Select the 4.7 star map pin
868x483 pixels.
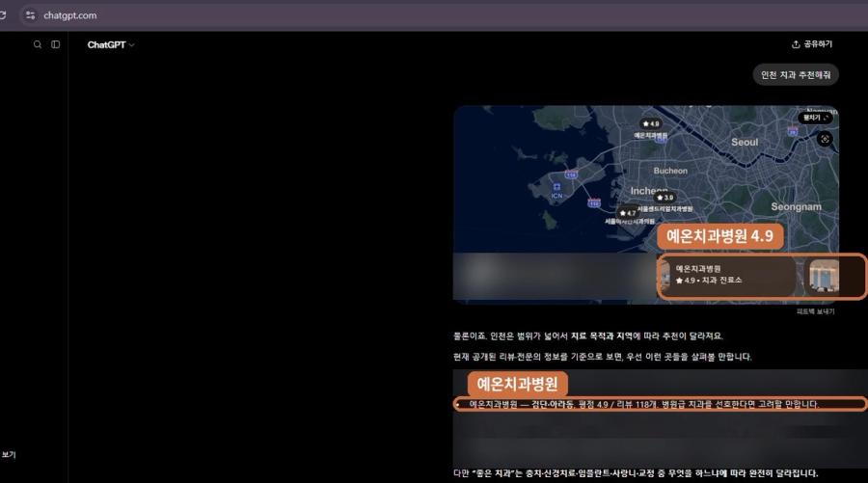[628, 213]
